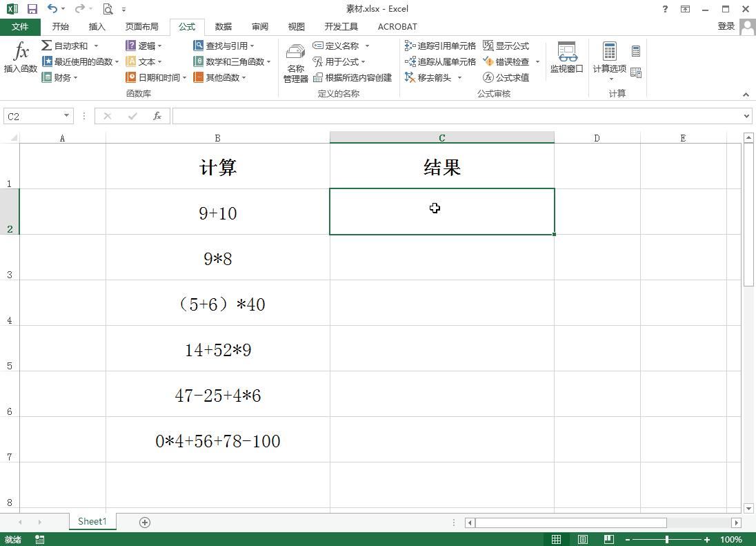
Task: Click Create from Selection (根据所选内容创建)
Action: pos(352,77)
